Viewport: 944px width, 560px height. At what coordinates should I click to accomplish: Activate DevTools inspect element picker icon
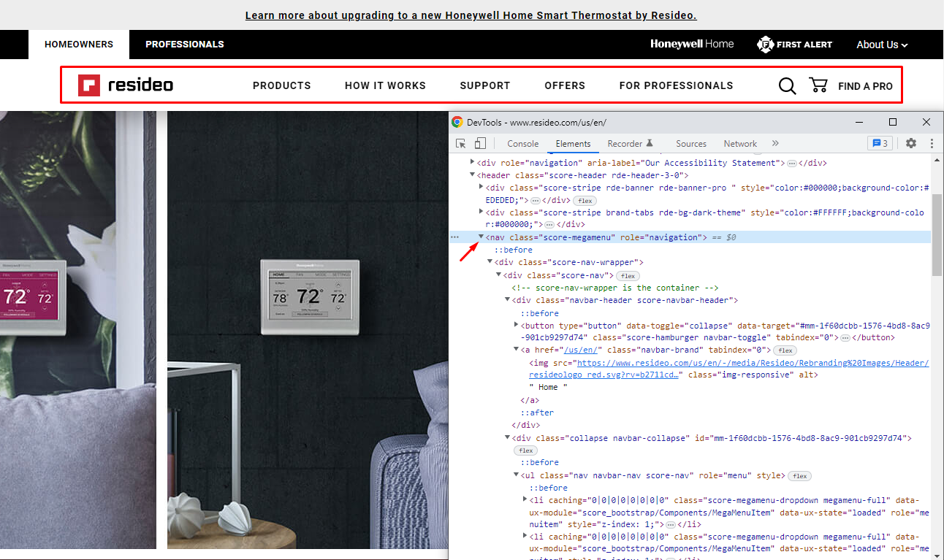pyautogui.click(x=461, y=144)
